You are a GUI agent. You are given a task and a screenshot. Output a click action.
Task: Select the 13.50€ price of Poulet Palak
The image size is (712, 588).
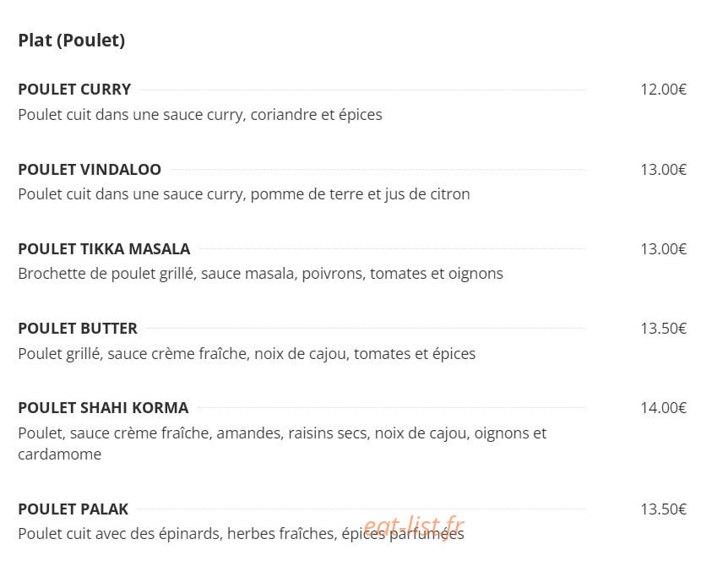click(663, 509)
